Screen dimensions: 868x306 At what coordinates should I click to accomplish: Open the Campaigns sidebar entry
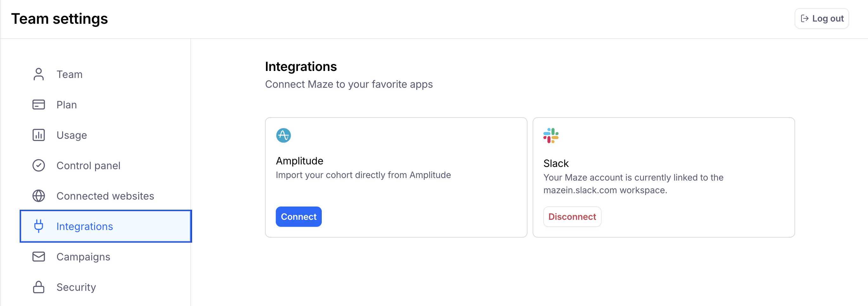83,257
